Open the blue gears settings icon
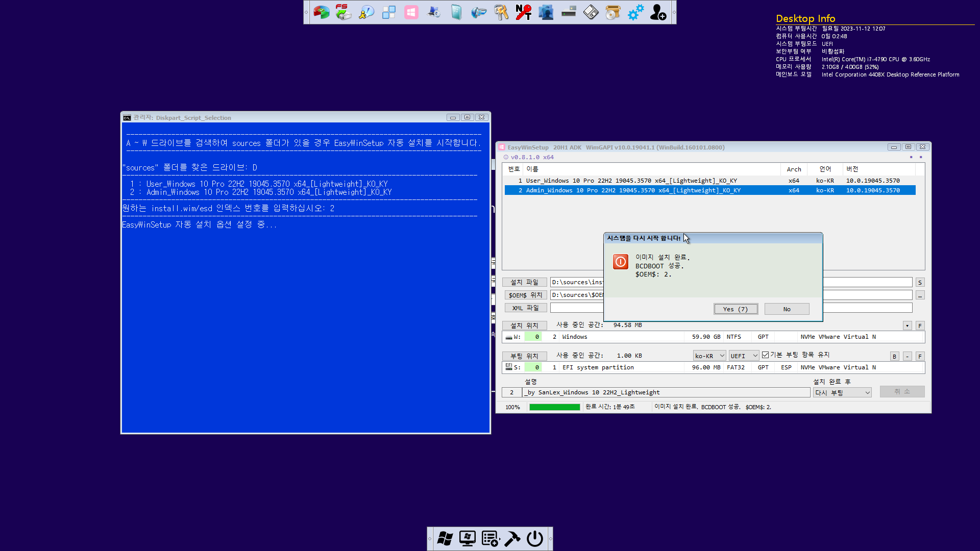980x551 pixels. 635,12
